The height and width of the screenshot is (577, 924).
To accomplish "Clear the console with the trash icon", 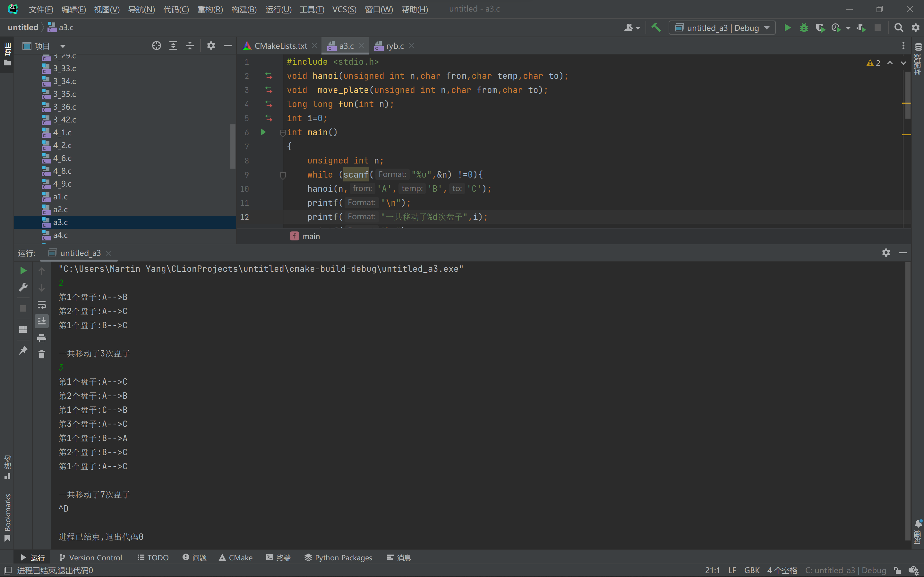I will click(x=42, y=355).
